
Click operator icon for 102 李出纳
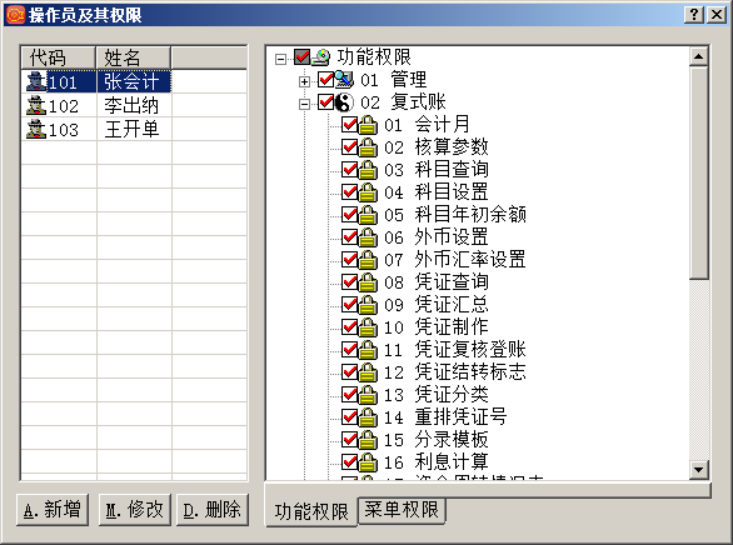(36, 106)
